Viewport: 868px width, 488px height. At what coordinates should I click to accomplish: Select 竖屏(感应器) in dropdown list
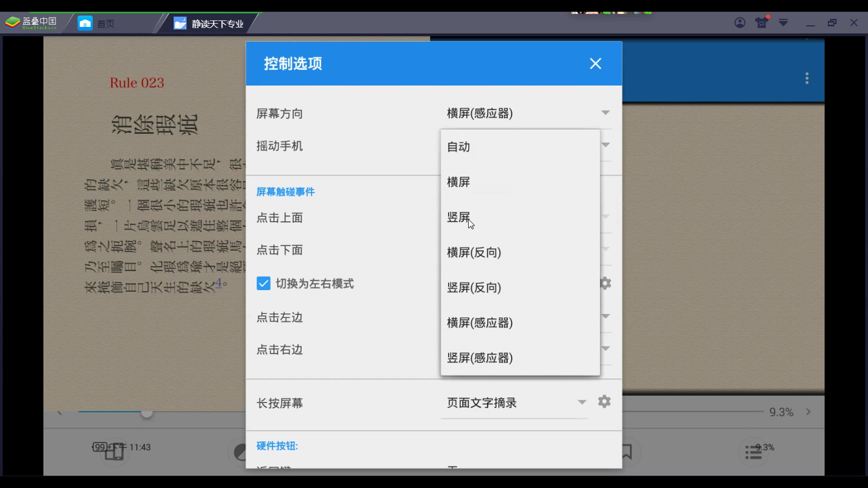520,358
